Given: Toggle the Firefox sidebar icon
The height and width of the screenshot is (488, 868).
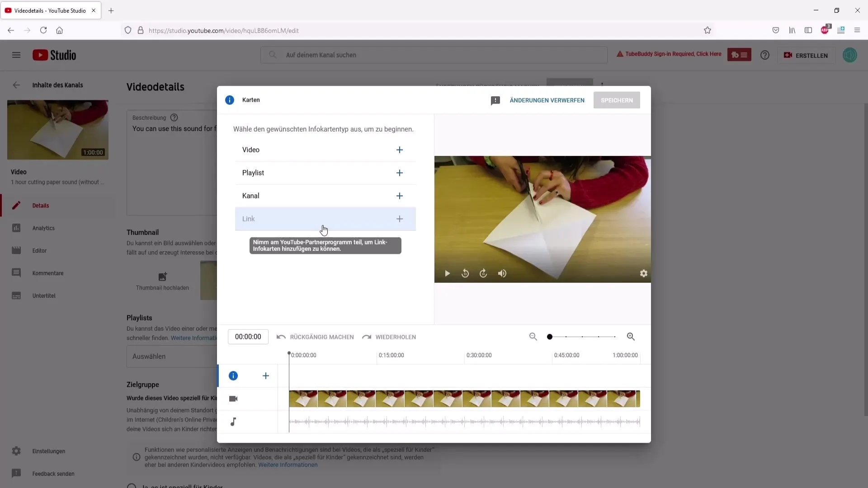Looking at the screenshot, I should [808, 30].
